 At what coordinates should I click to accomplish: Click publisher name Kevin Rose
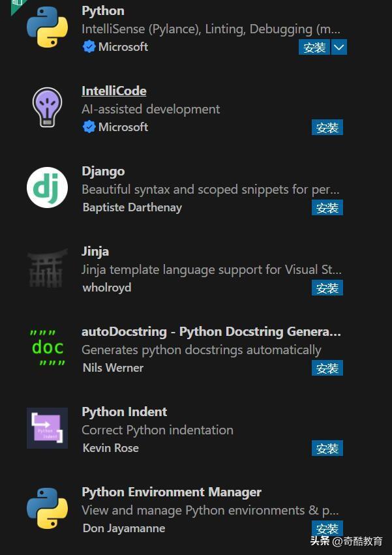click(x=110, y=448)
